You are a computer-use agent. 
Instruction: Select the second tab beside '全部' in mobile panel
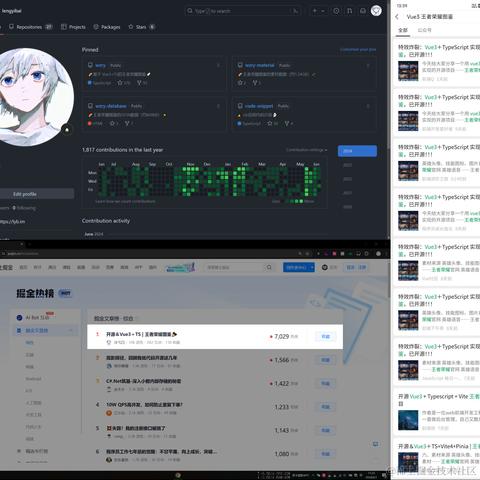point(424,30)
